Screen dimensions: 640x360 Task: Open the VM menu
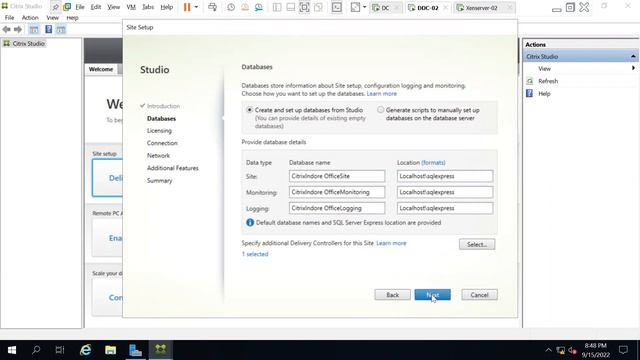(131, 7)
